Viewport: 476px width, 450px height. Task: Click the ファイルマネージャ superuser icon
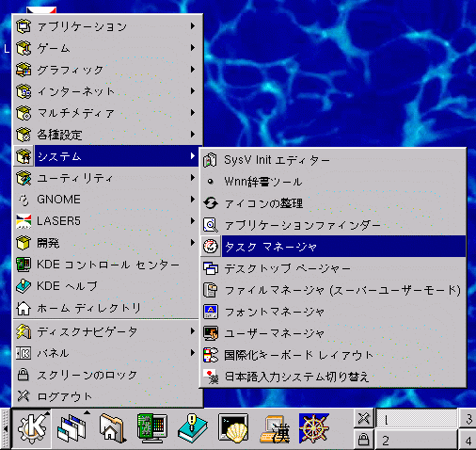click(x=211, y=290)
